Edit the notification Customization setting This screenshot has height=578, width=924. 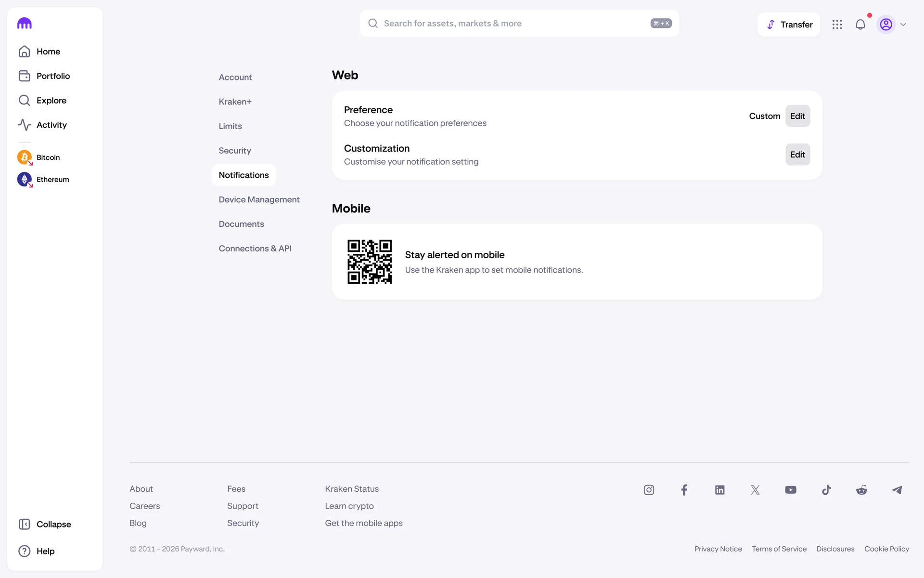[x=797, y=155]
